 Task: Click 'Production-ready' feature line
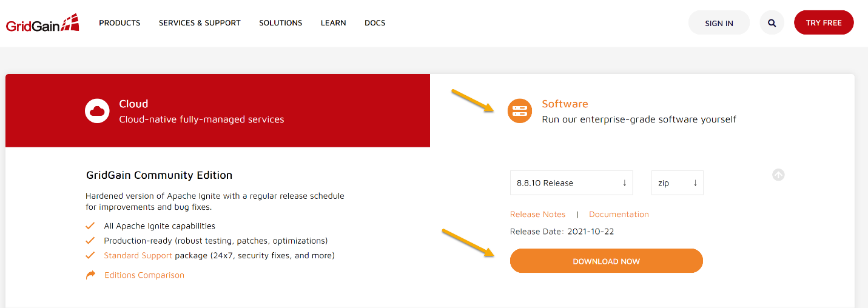215,240
